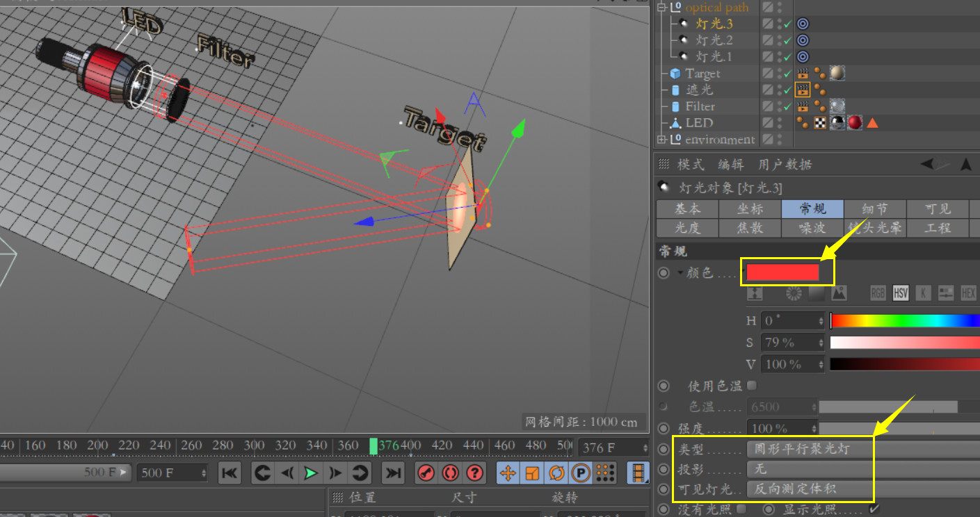Toggle enable checkmark for Filter object

tap(788, 107)
